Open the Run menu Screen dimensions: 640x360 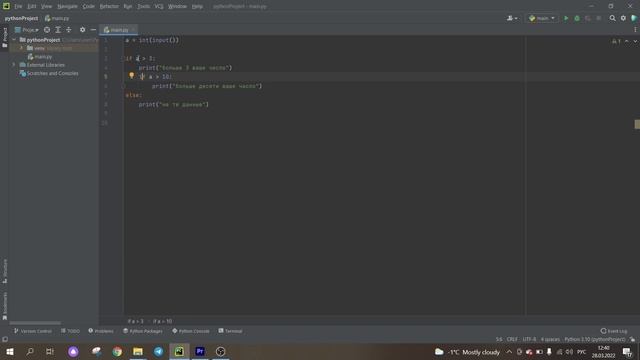pyautogui.click(x=128, y=7)
